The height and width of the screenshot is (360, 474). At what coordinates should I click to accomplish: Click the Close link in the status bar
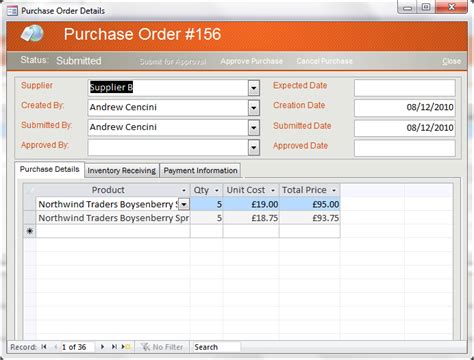click(451, 61)
